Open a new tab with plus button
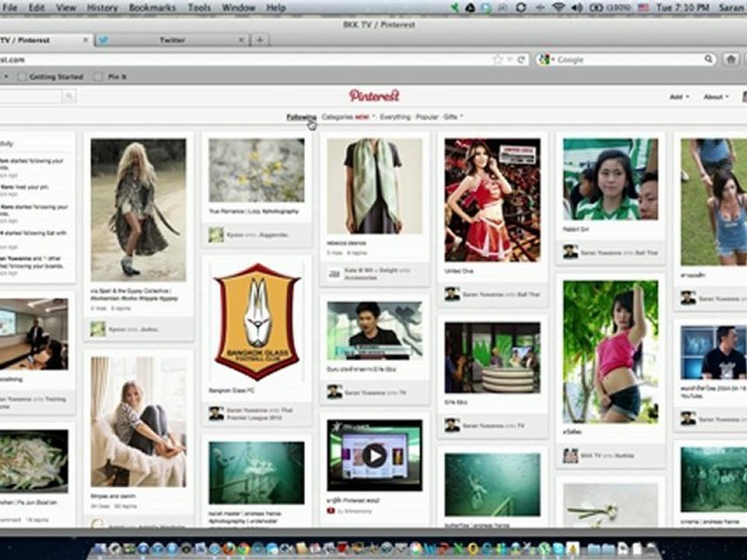Viewport: 747px width, 560px height. pyautogui.click(x=260, y=40)
